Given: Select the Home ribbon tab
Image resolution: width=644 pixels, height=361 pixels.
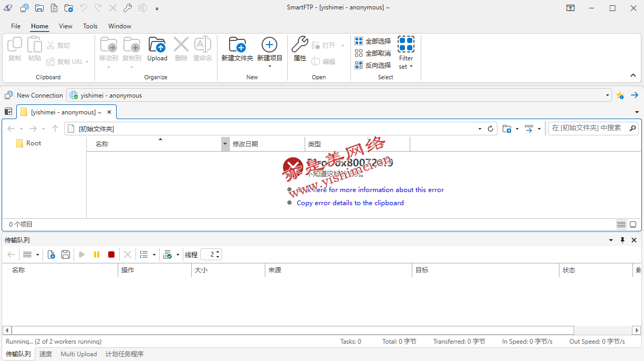Looking at the screenshot, I should 39,26.
